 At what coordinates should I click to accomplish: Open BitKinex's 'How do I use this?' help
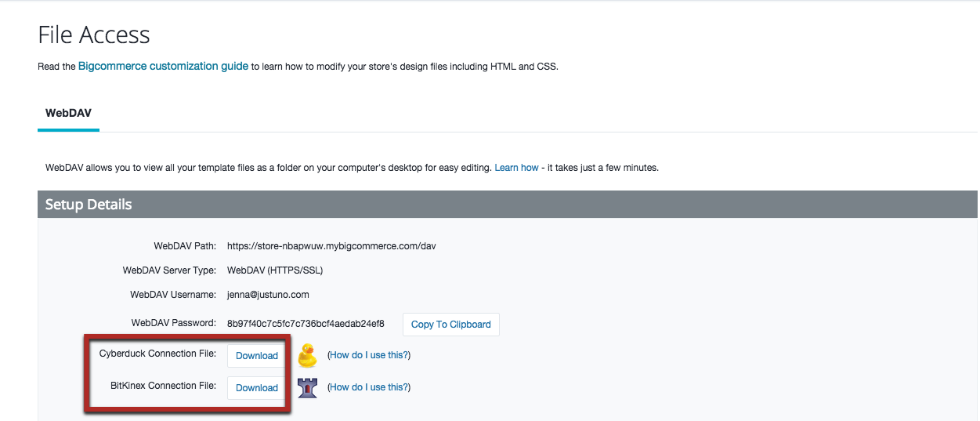(369, 387)
